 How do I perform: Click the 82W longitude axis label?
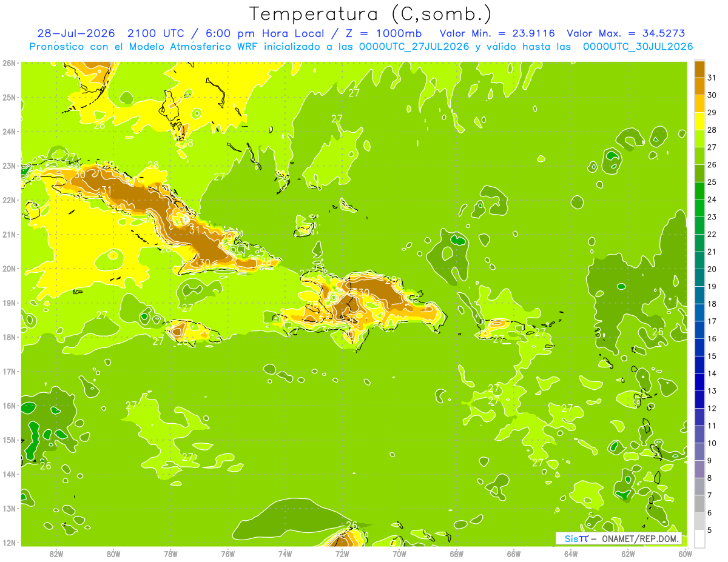click(x=56, y=554)
